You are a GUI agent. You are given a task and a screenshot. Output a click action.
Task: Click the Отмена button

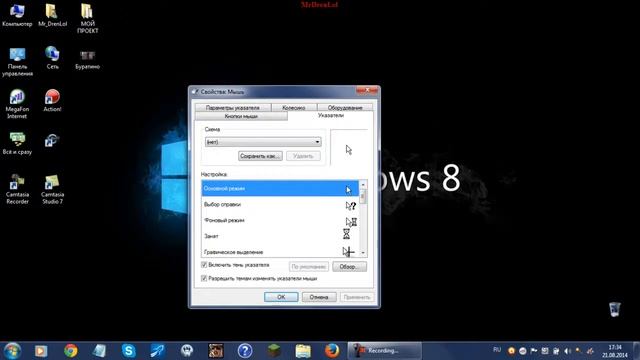319,297
